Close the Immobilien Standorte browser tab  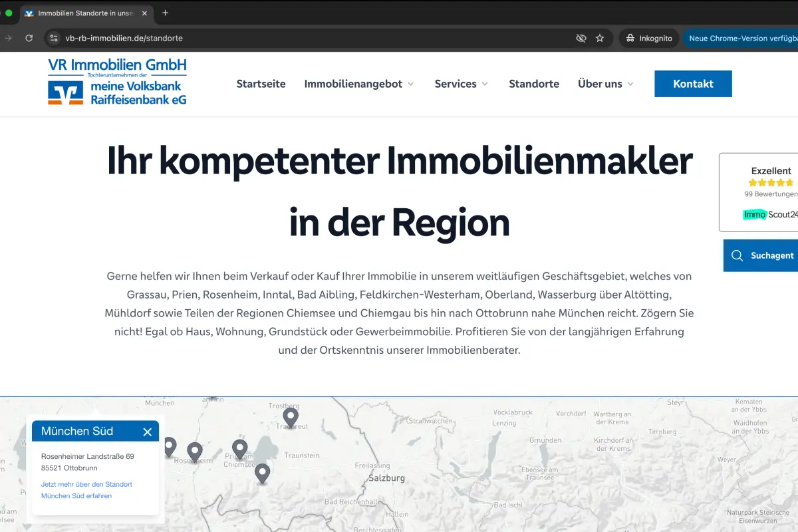tap(145, 13)
